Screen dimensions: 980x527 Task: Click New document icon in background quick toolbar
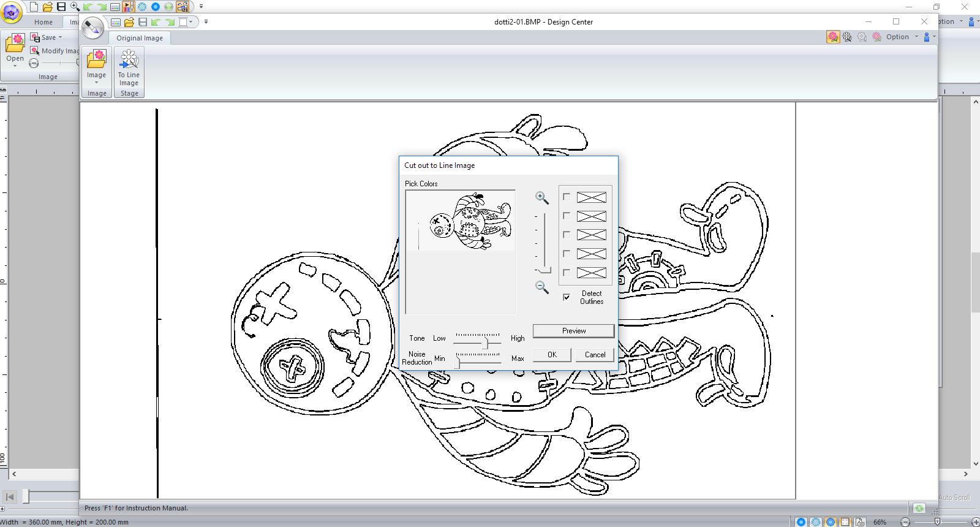coord(34,7)
